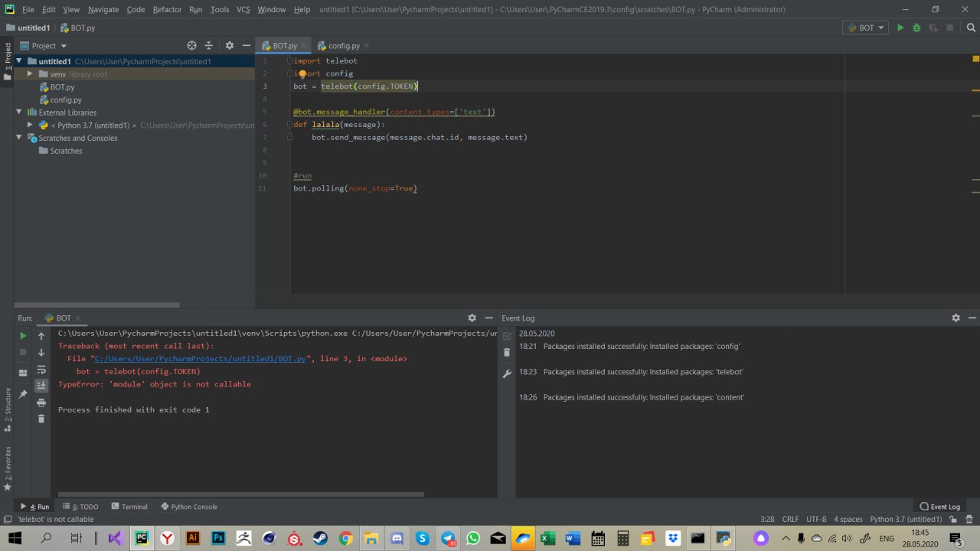This screenshot has height=551, width=980.
Task: Open the BOT.py link in traceback
Action: click(200, 358)
